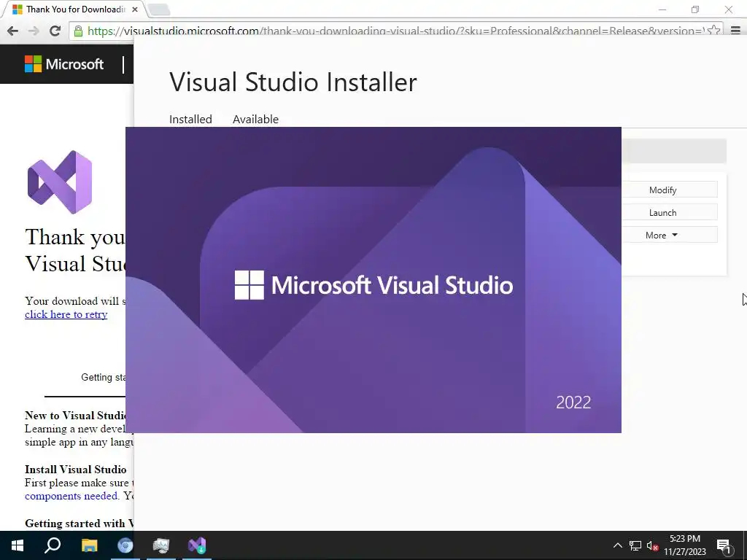Select the Thank You for Downloading tab

tap(72, 9)
